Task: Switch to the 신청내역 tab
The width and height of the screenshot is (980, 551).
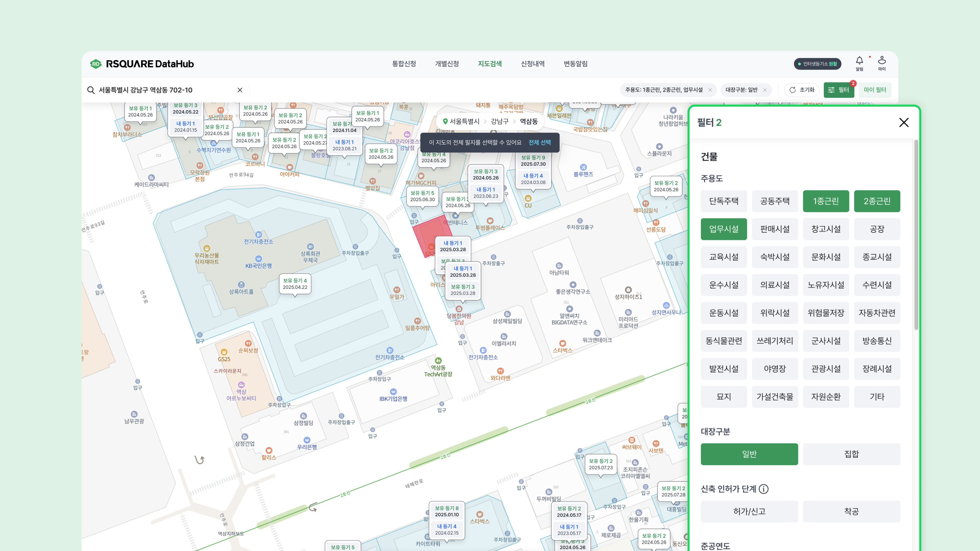Action: [x=532, y=64]
